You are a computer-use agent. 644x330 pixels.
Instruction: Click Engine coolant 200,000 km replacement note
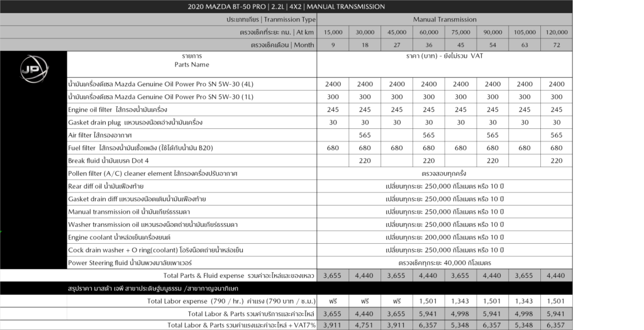pyautogui.click(x=445, y=237)
